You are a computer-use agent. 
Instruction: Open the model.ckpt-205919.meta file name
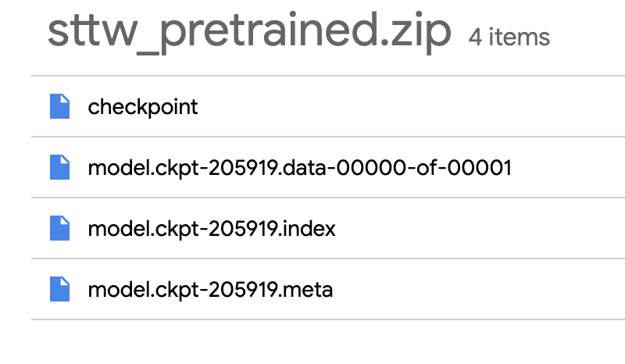pos(210,290)
